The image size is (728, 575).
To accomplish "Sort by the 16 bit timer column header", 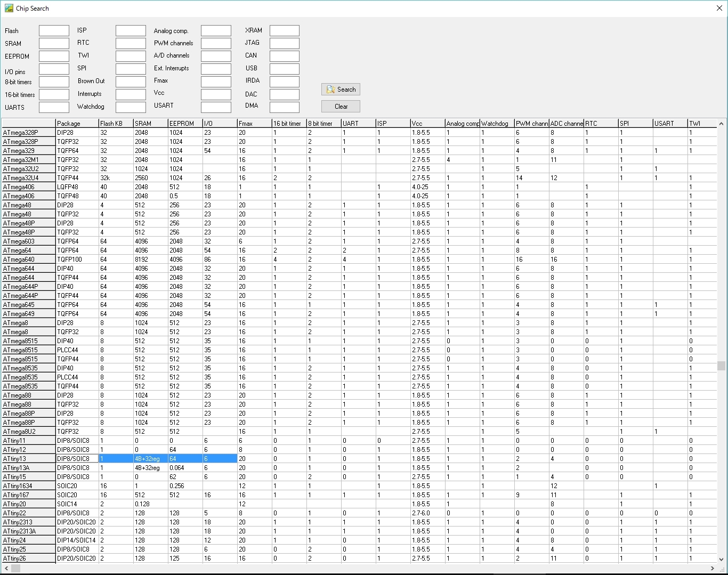I will 289,124.
